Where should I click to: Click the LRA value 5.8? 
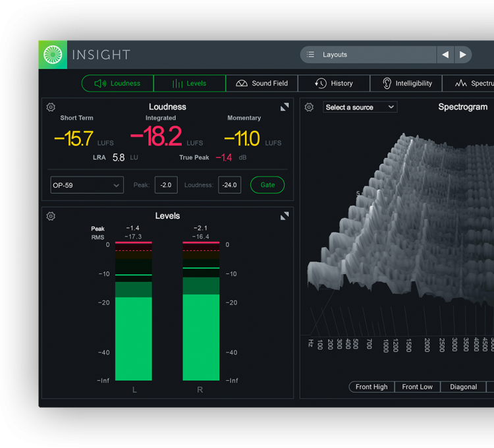click(x=119, y=157)
